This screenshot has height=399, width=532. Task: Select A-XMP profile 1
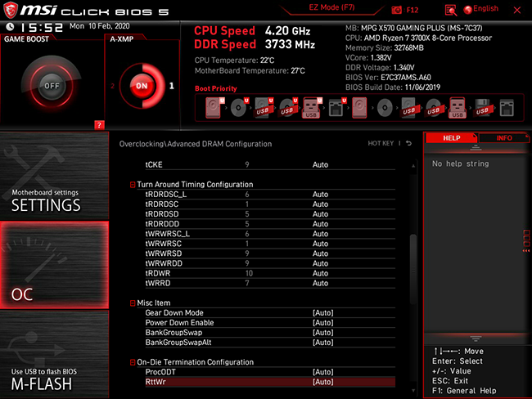[x=172, y=86]
